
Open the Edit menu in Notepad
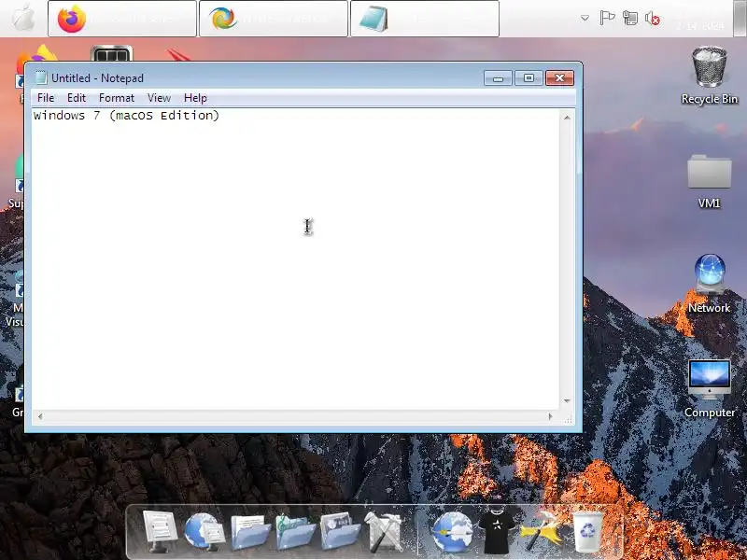point(77,98)
